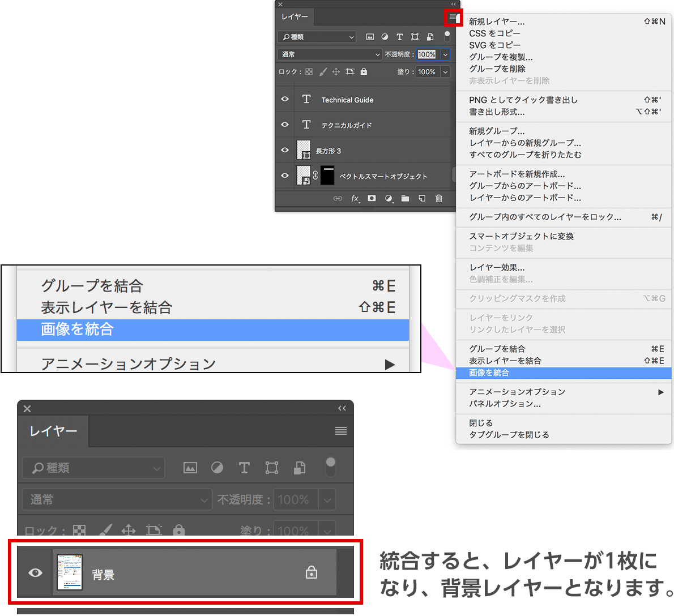Screen dimensions: 674x616
Task: Choose 表示レイヤーを結合 in the panel menu
Action: (x=564, y=361)
